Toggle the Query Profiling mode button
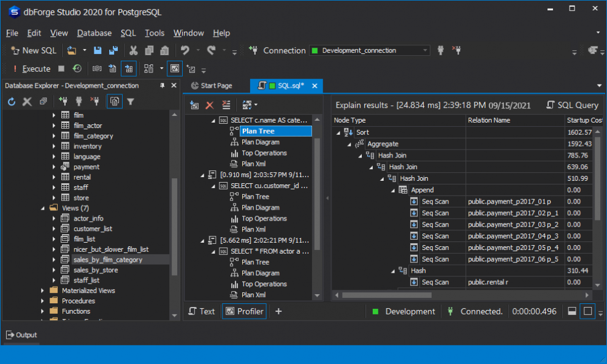607x364 pixels. tap(175, 69)
